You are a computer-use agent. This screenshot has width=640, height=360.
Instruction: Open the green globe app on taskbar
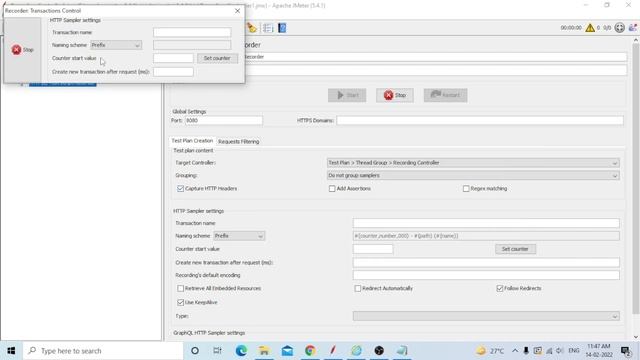pyautogui.click(x=356, y=351)
